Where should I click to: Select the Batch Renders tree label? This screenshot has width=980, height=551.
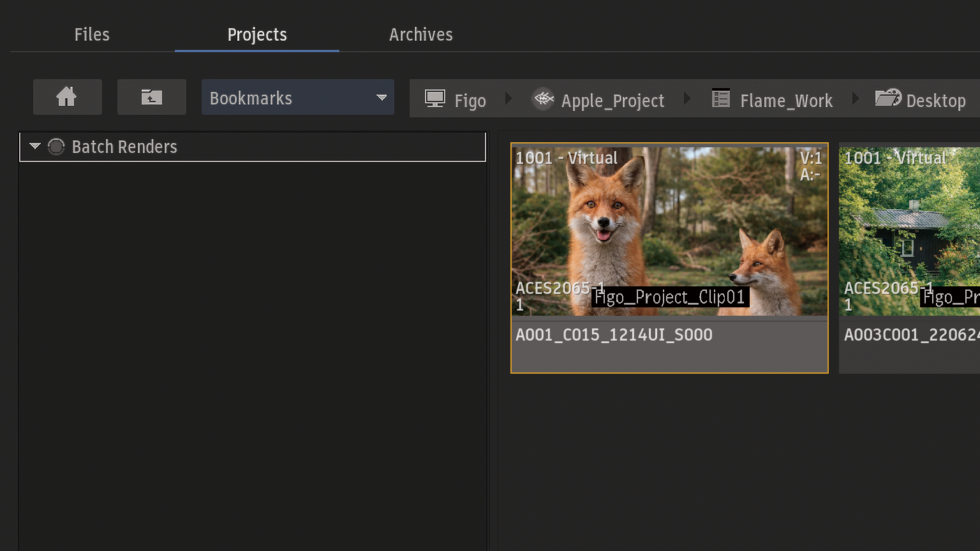[124, 147]
